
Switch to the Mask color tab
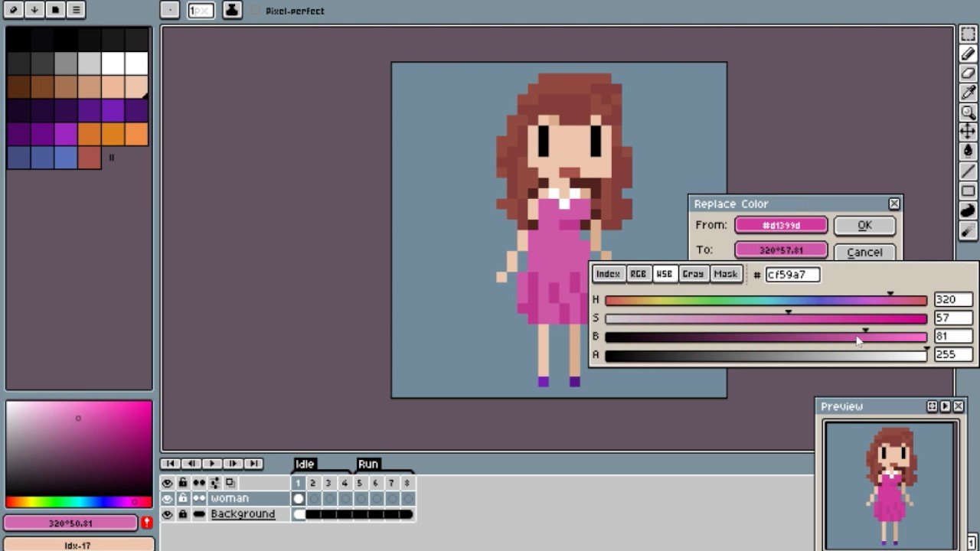(725, 274)
